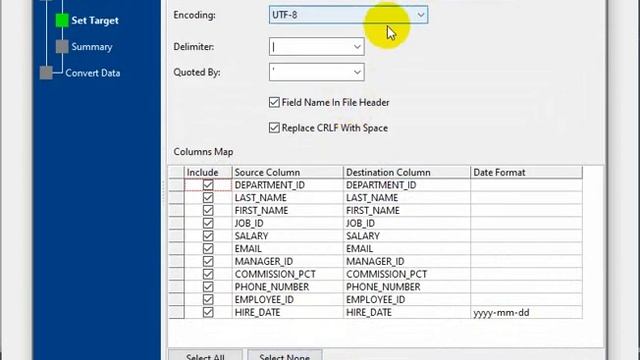Toggle Replace CRLF With Space checkbox
The width and height of the screenshot is (640, 360).
click(x=274, y=128)
